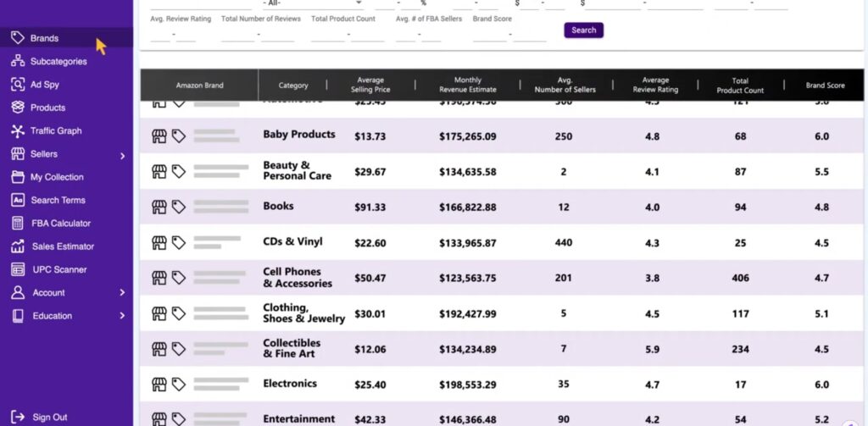Sign Out of the application

pos(50,418)
